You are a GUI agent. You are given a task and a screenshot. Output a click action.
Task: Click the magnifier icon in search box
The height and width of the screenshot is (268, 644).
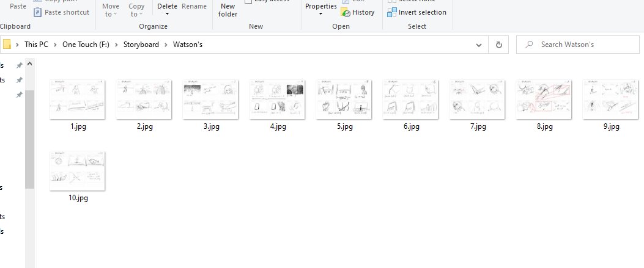coord(530,44)
